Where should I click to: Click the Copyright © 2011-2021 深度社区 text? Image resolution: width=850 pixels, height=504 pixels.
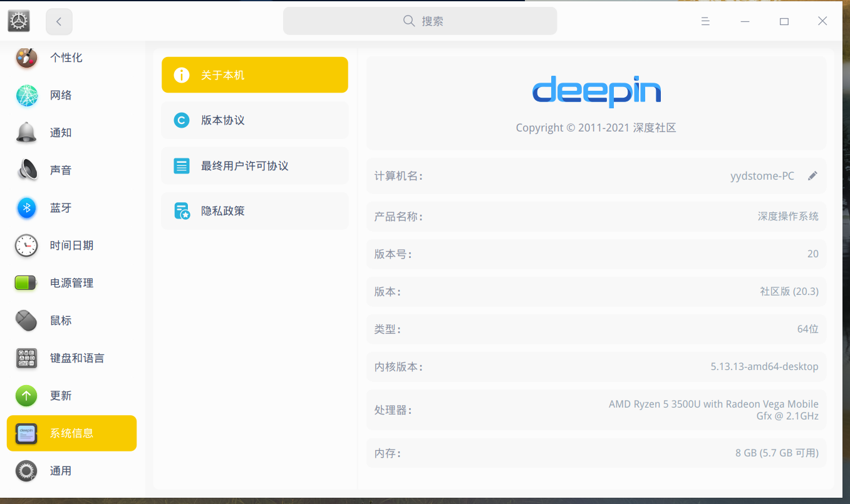point(596,128)
